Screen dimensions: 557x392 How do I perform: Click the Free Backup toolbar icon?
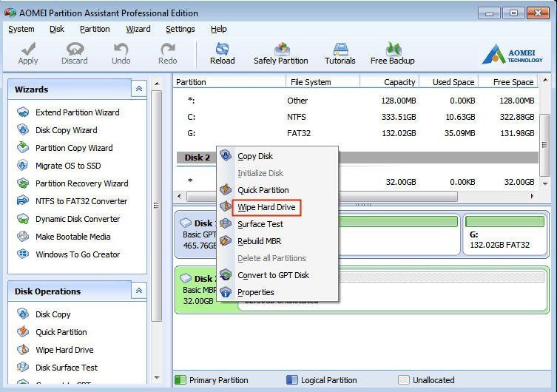393,49
